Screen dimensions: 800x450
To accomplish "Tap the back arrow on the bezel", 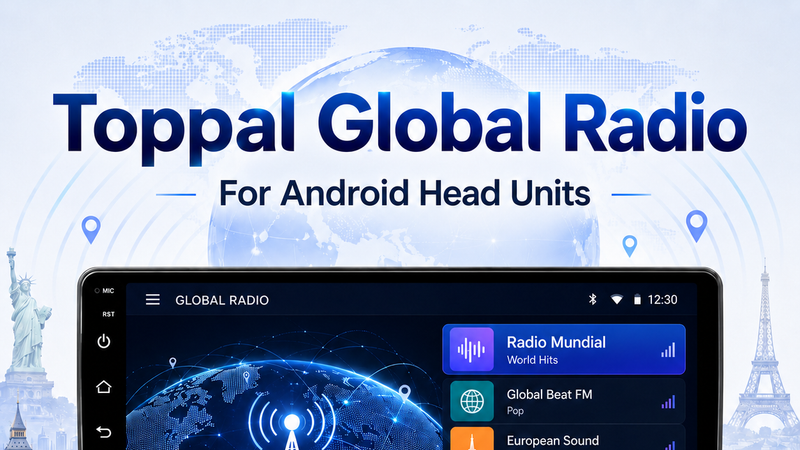I will coord(104,432).
